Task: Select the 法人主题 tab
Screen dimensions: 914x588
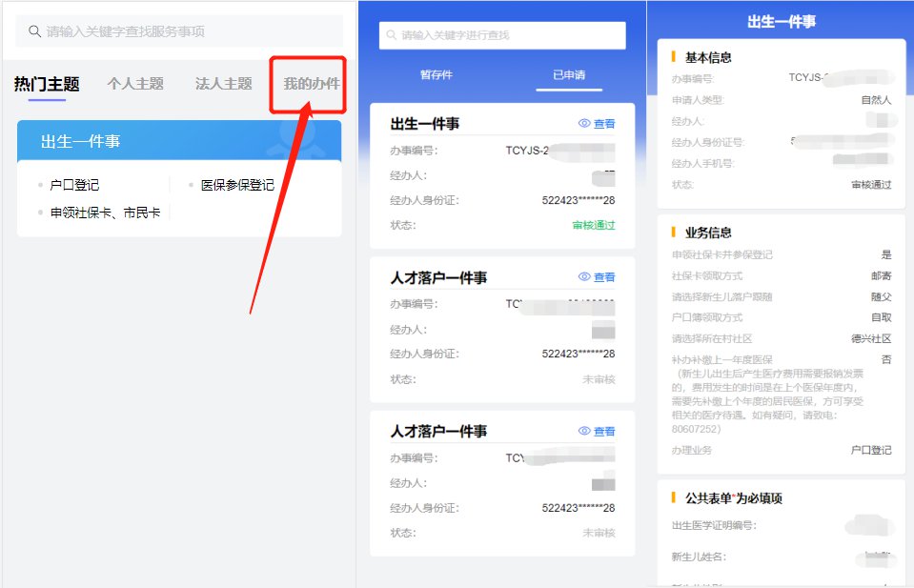Action: pyautogui.click(x=223, y=84)
